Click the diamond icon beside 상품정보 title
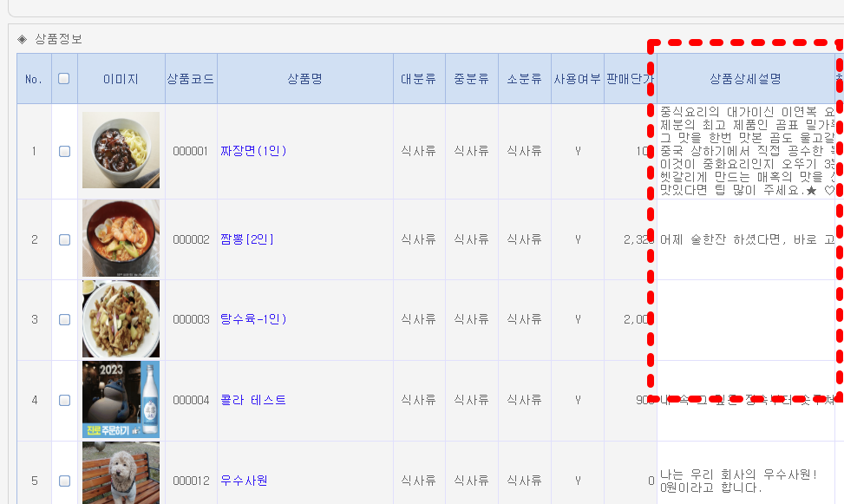Screen dimensions: 844x504 [23, 39]
